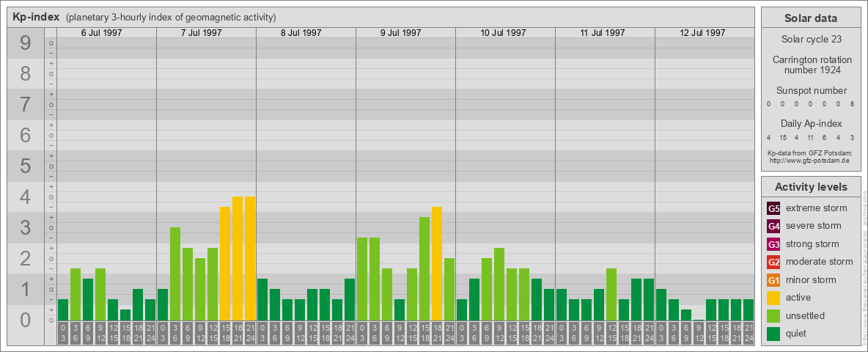The height and width of the screenshot is (352, 868).
Task: Select the 7 Jul 1997 date header
Action: 202,33
